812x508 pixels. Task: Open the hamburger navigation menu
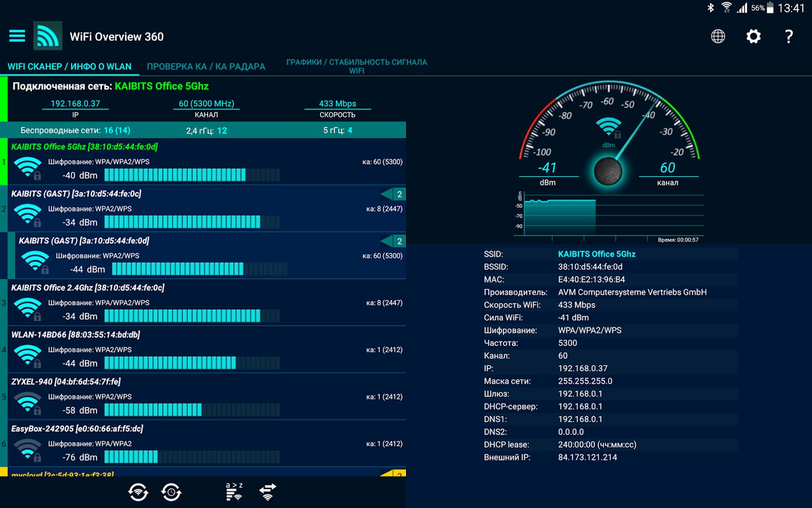click(x=17, y=36)
